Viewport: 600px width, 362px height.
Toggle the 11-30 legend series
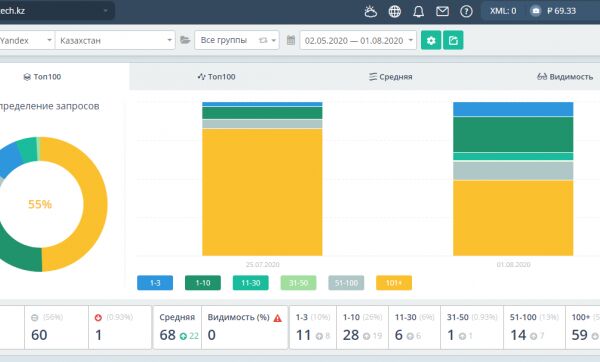251,283
